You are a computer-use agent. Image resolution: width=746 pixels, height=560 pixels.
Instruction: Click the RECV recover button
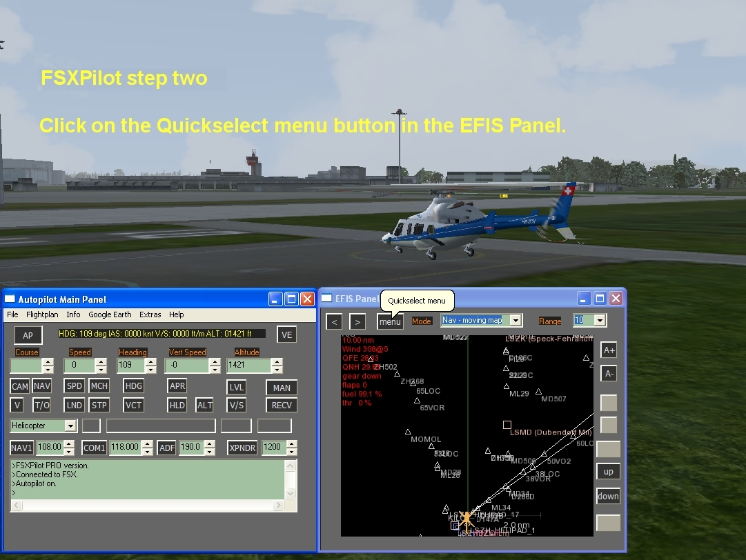(282, 405)
